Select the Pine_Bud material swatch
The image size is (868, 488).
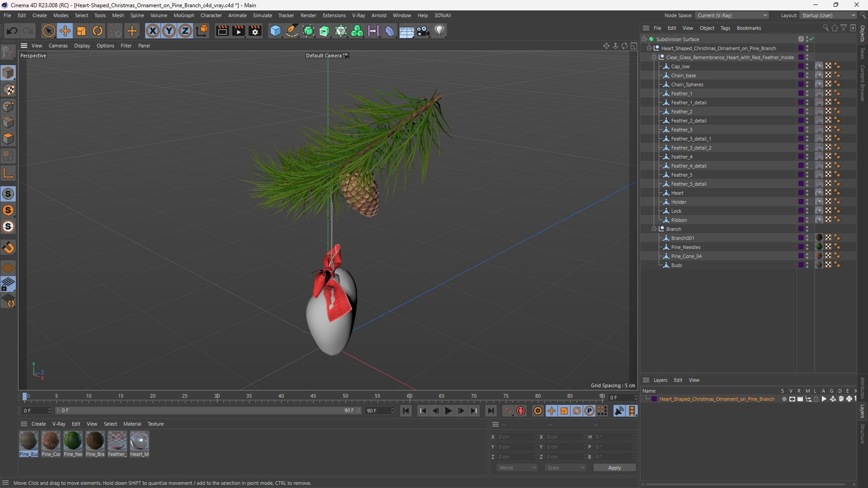coord(28,444)
